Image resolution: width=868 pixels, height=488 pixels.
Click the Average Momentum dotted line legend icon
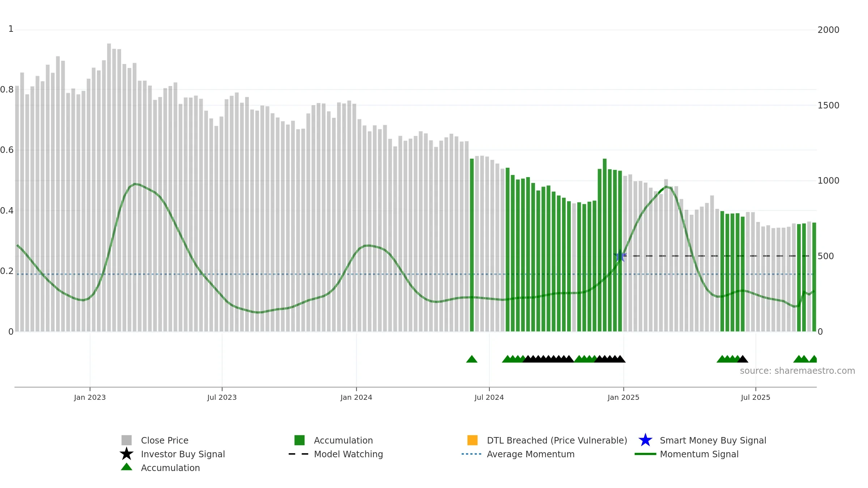click(472, 454)
